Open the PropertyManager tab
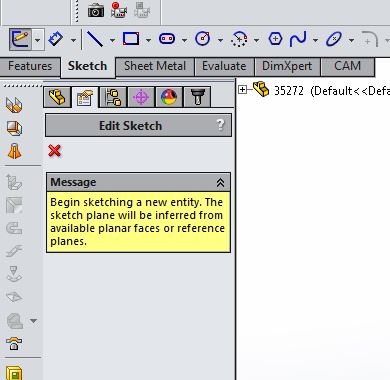 (x=85, y=97)
